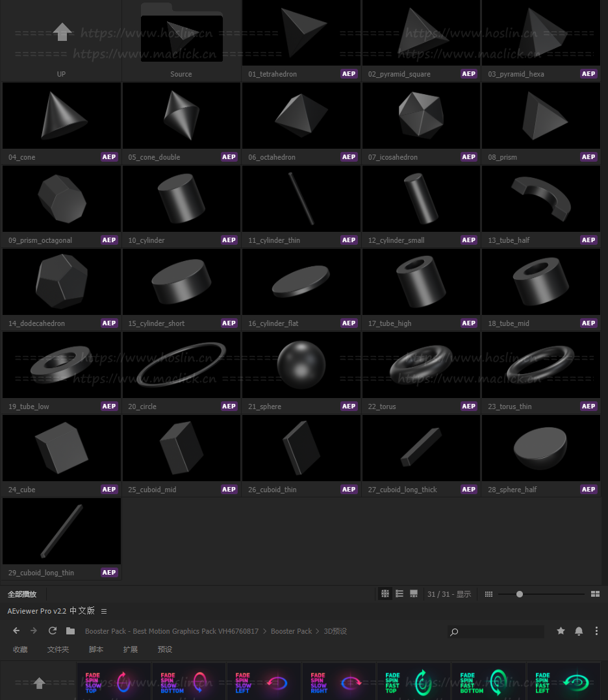This screenshot has width=608, height=700.
Task: Select the Fade Spin Fast Top preset
Action: tap(414, 682)
